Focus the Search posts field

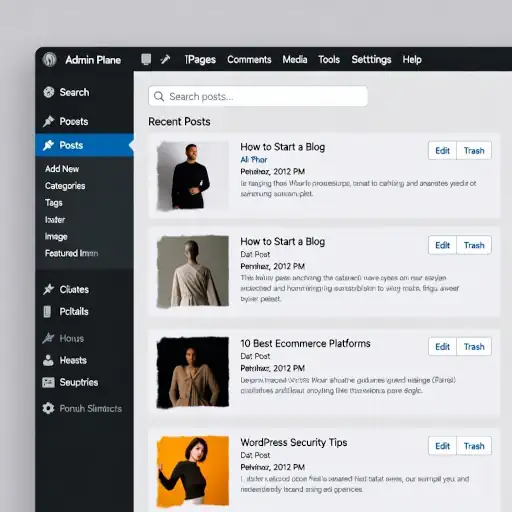[258, 96]
